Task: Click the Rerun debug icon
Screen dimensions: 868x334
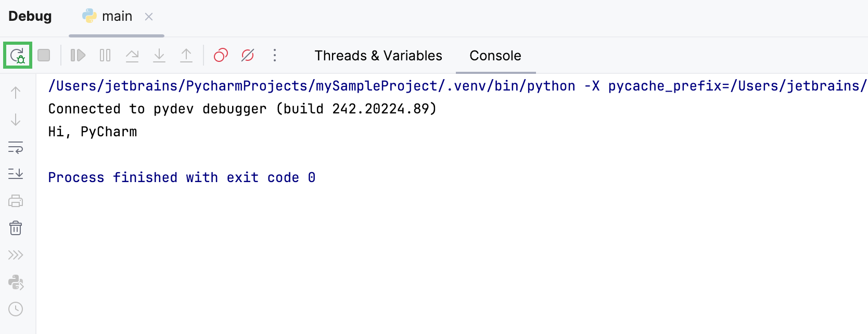Action: click(18, 55)
